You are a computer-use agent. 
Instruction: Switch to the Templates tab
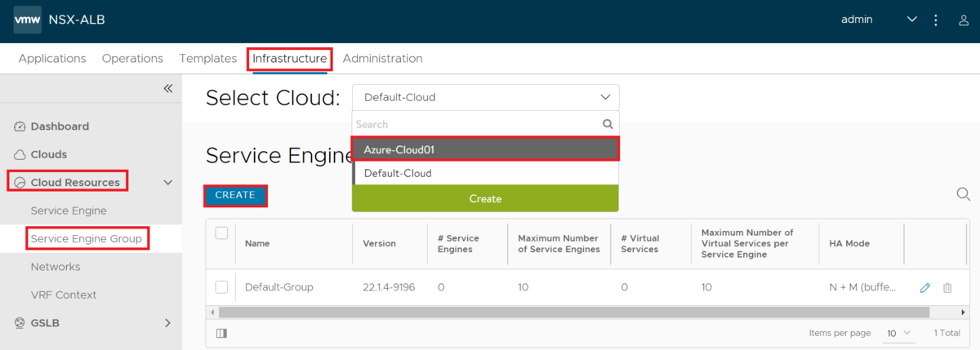[x=208, y=59]
